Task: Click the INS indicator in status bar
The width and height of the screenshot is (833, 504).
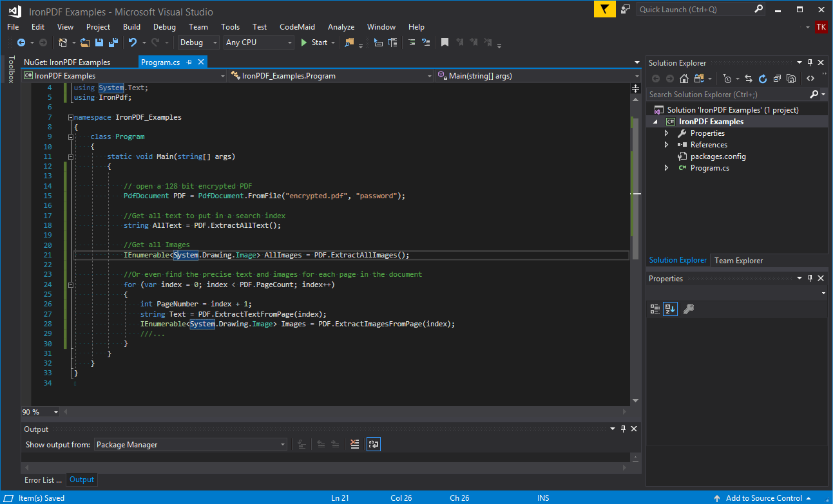Action: pos(543,498)
